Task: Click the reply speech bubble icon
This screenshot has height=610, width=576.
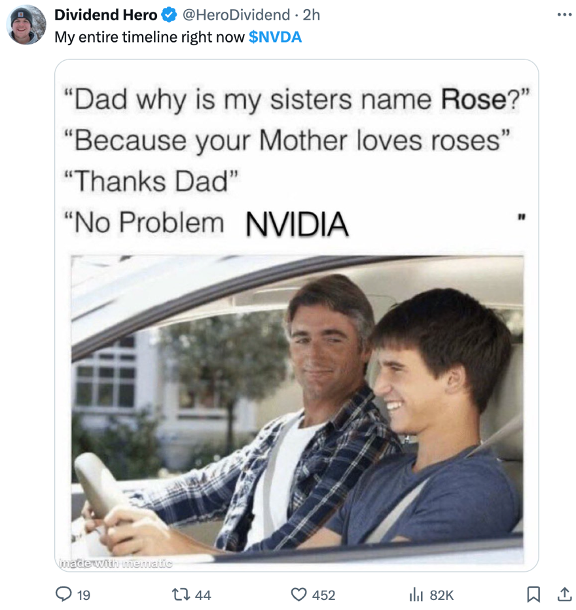Action: point(63,594)
